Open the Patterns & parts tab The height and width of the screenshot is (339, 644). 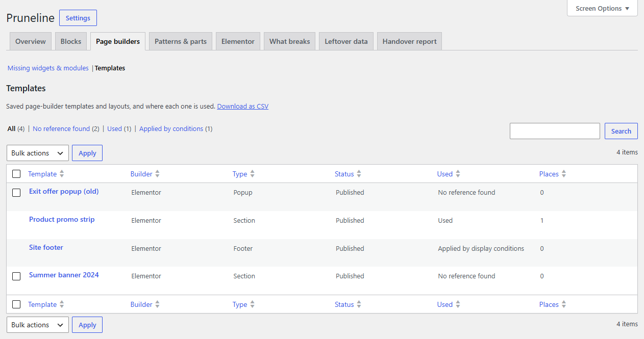181,41
